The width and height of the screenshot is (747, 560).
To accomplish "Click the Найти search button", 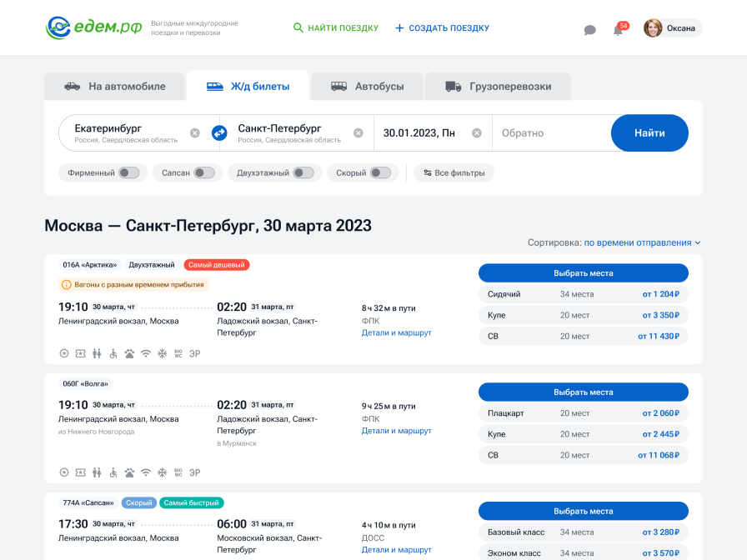I will 649,132.
